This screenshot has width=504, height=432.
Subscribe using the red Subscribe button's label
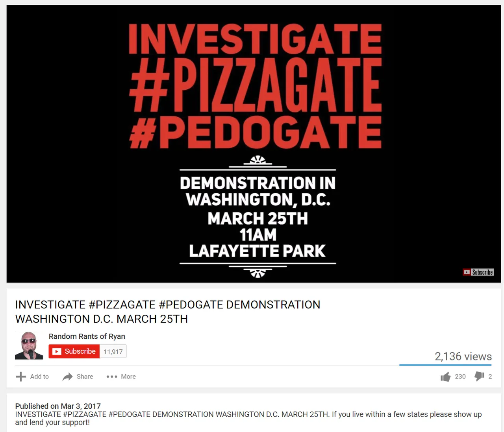tap(80, 351)
